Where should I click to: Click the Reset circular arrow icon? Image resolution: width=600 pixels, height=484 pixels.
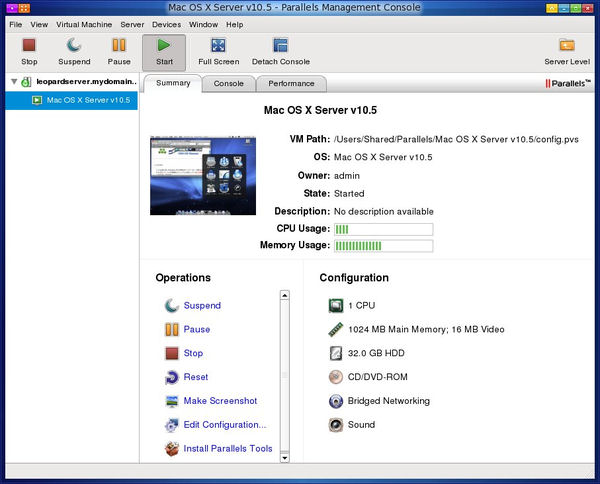(x=171, y=377)
